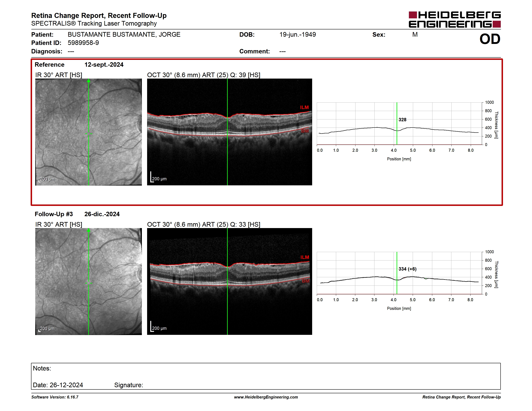Click 'Position [mm]' axis label of follow-up graph
Viewport: 532px width, 411px height.
[x=399, y=308]
